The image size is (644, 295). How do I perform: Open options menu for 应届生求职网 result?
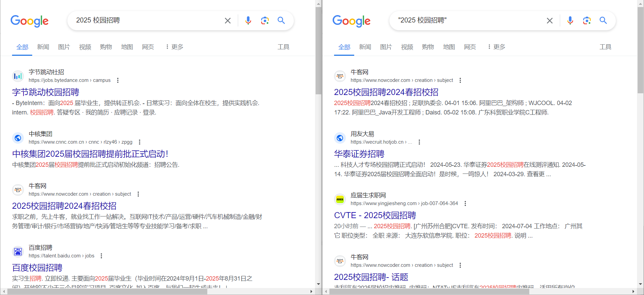point(465,203)
